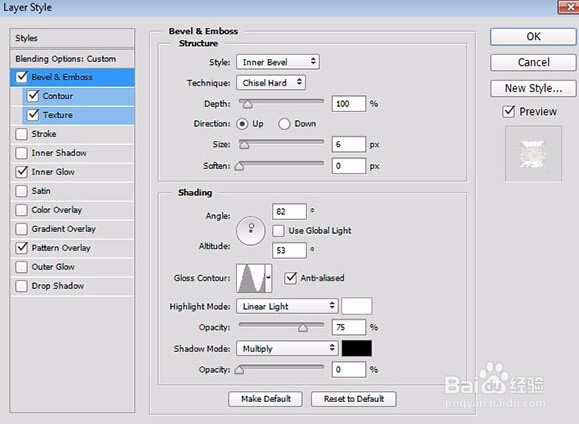This screenshot has height=424, width=579.
Task: Enable the Inner Shadow checkbox
Action: (x=21, y=153)
